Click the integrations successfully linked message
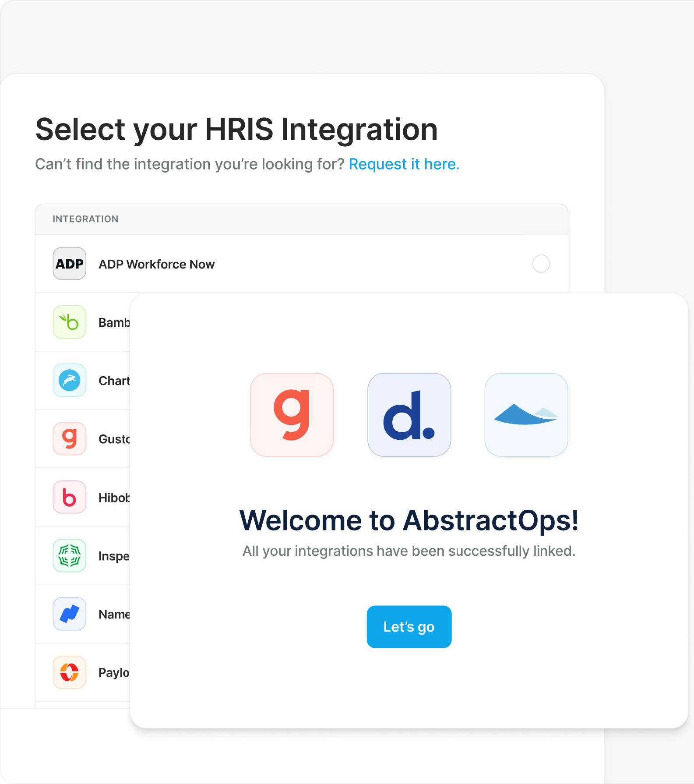The height and width of the screenshot is (784, 694). (x=409, y=551)
